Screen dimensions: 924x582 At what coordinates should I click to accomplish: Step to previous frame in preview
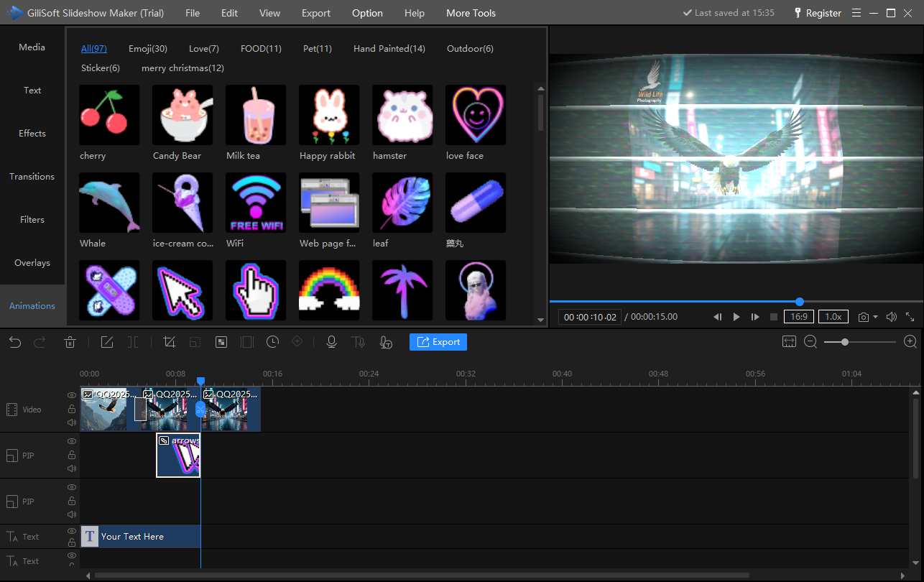(x=717, y=317)
